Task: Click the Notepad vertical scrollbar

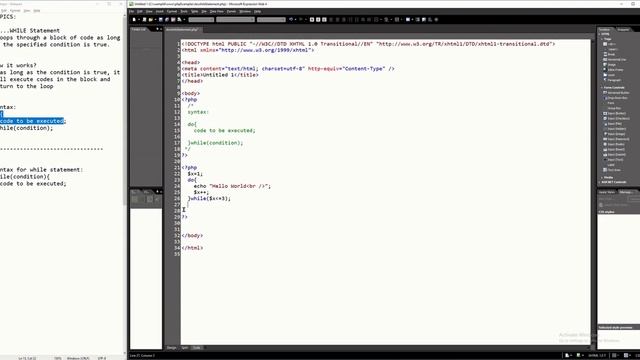Action: [x=124, y=184]
